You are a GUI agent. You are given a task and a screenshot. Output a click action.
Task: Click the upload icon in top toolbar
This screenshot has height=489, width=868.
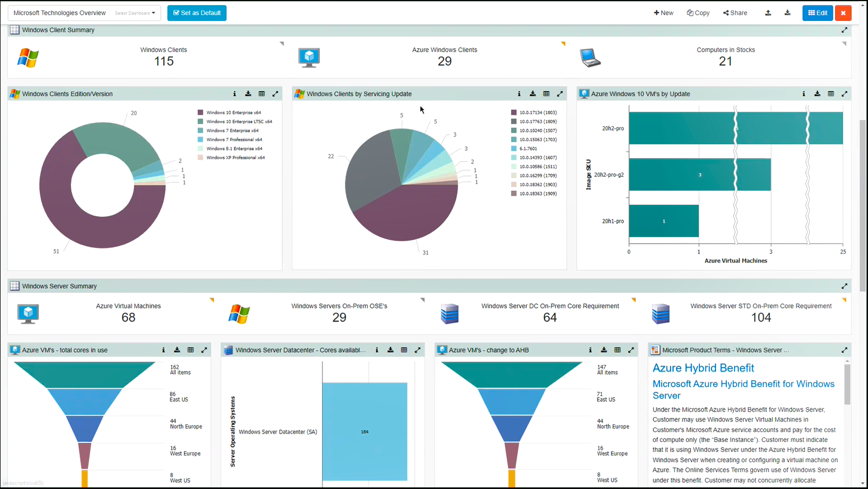tap(768, 13)
